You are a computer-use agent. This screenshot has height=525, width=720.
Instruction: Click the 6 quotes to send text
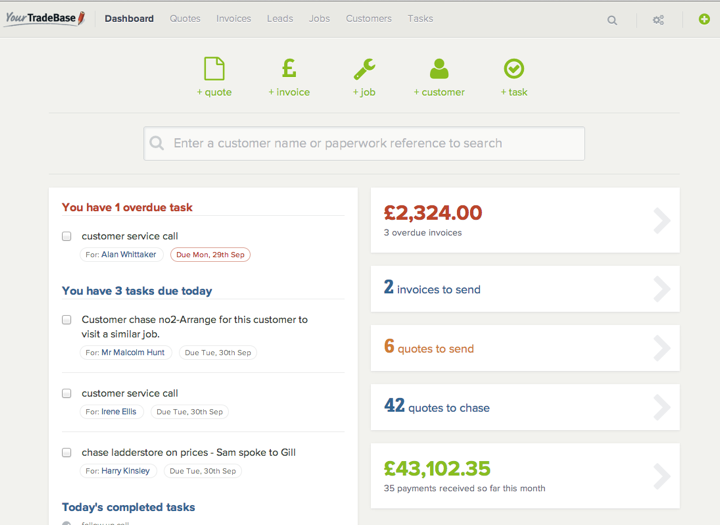(x=429, y=347)
